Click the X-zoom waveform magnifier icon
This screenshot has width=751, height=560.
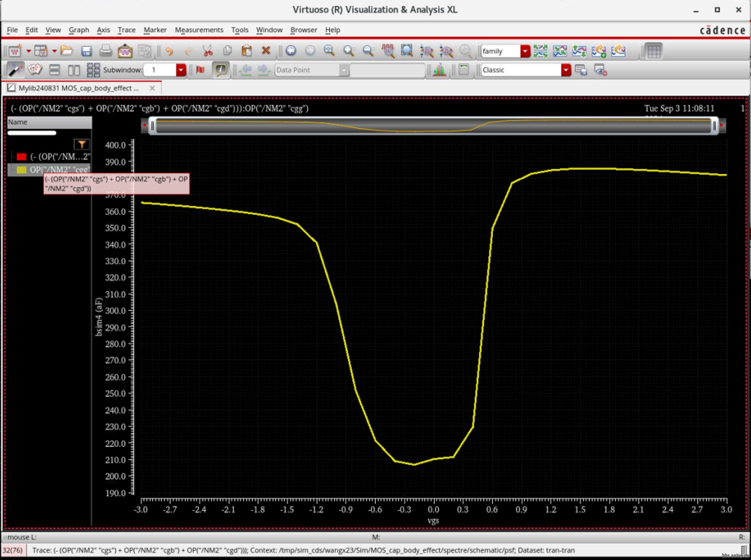388,51
